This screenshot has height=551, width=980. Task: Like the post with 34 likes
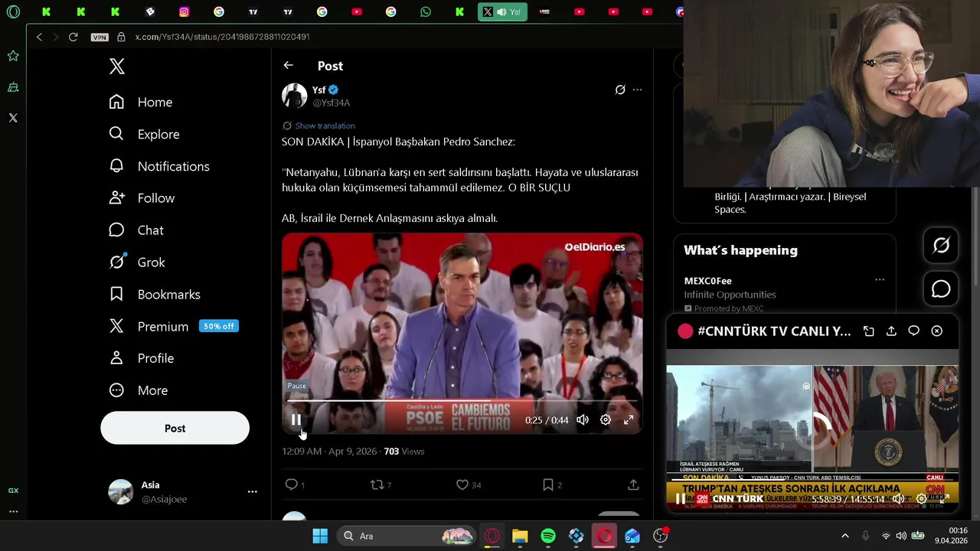point(462,484)
